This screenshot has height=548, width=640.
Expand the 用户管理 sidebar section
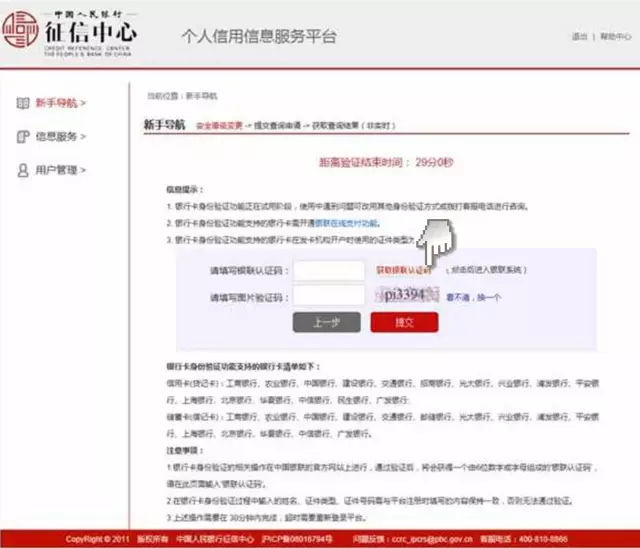coord(60,170)
